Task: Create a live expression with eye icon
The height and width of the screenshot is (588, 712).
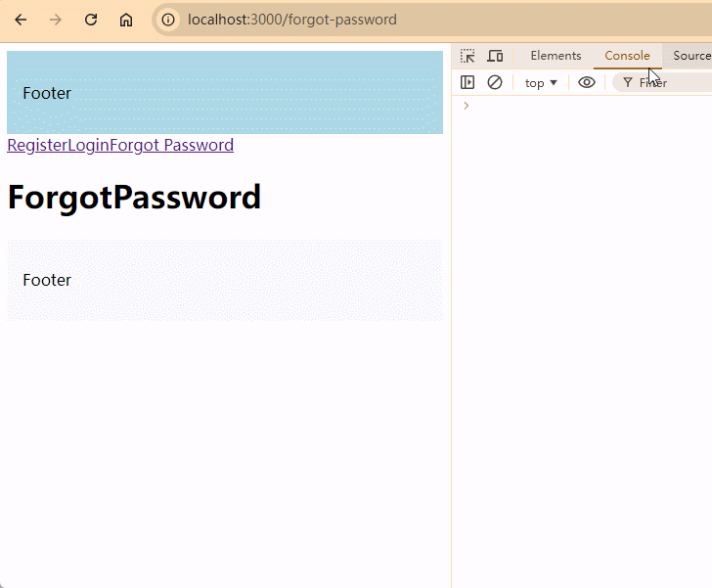Action: point(587,82)
